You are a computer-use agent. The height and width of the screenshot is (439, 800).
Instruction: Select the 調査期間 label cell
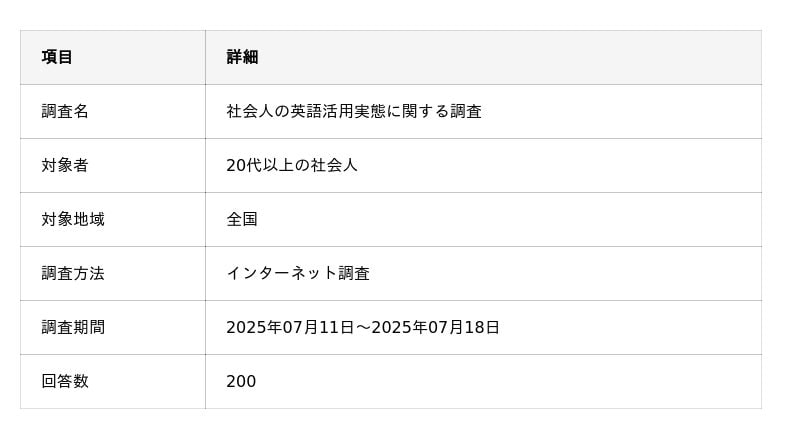pos(113,328)
